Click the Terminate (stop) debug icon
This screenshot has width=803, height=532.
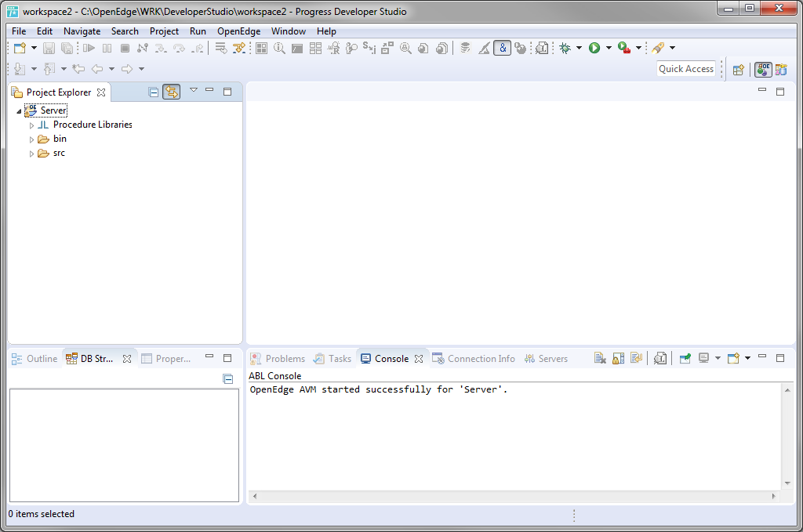(125, 48)
